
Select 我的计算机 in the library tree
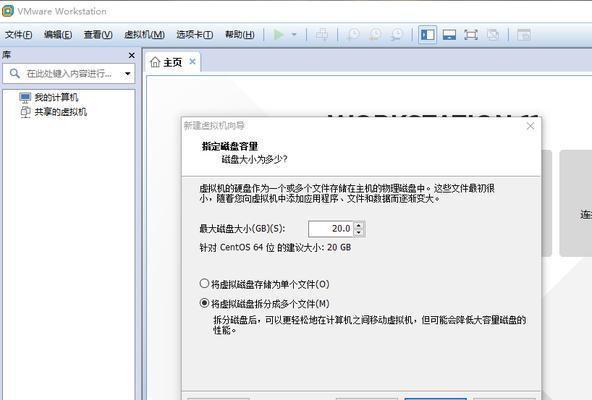coord(56,97)
